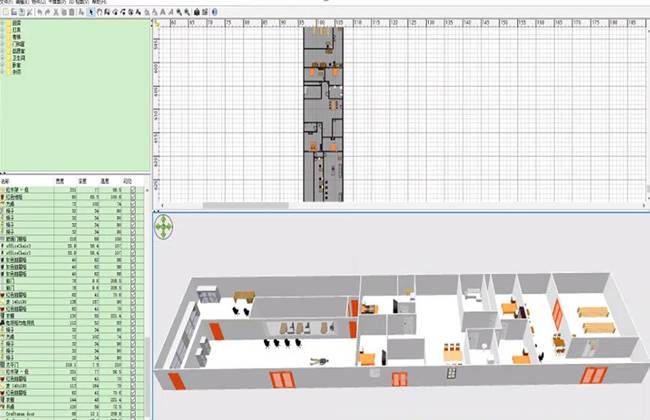Screen dimensions: 650x420
Task: Click the up arrow of the 3D navigation pad
Action: (x=164, y=219)
